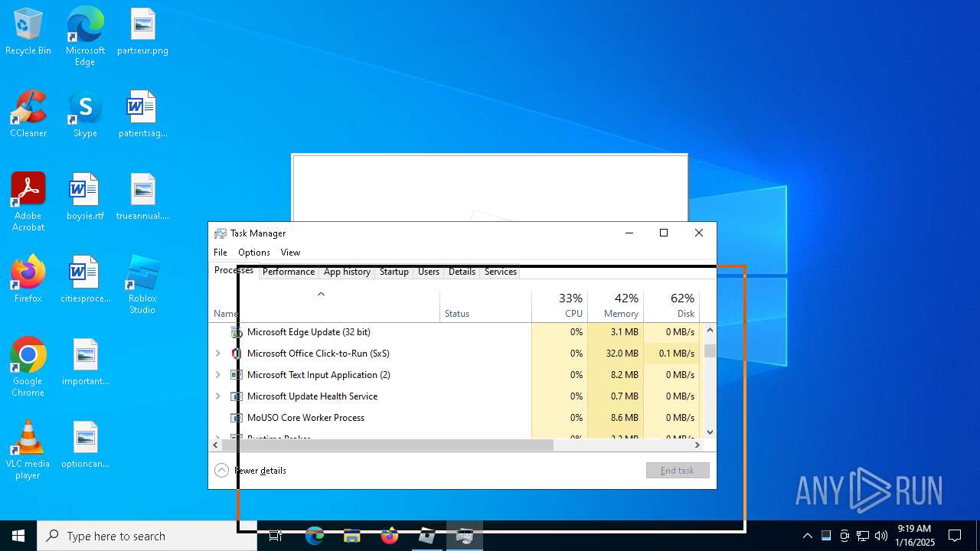This screenshot has height=551, width=980.
Task: Open the Recycle Bin desktop icon
Action: coord(28,32)
